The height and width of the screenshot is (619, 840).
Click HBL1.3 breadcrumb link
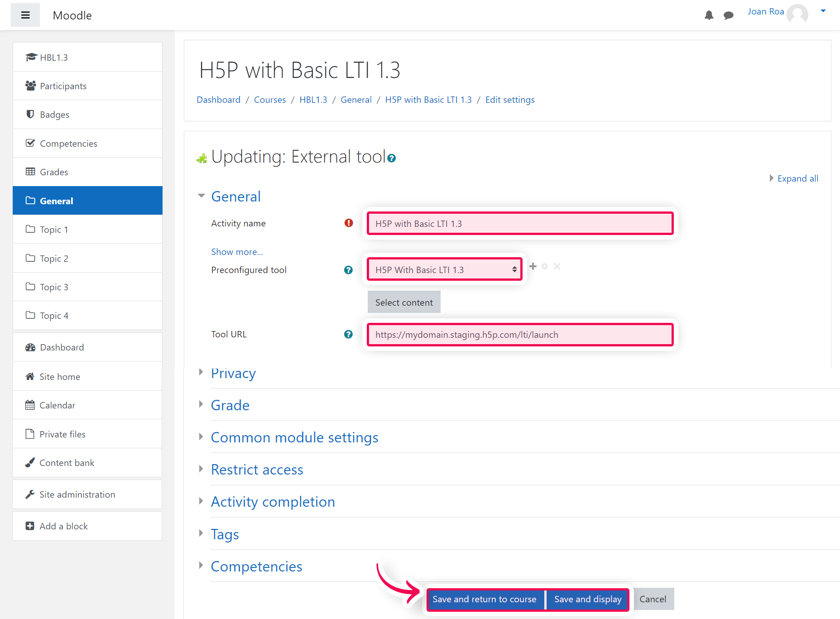(313, 100)
